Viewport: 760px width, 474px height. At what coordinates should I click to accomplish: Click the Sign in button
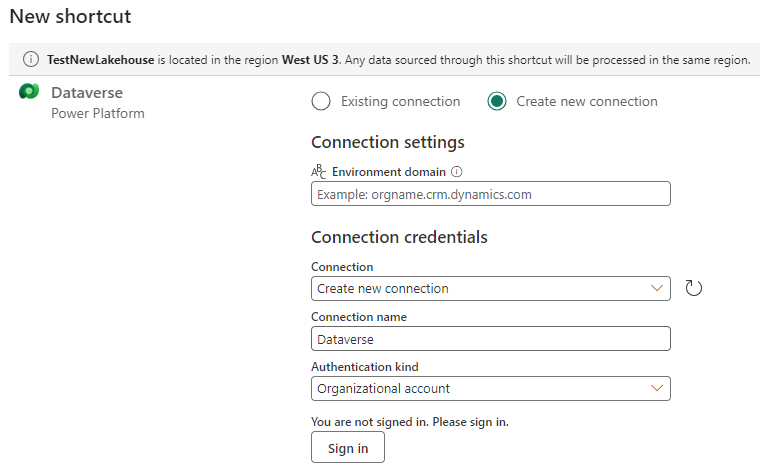pos(348,448)
